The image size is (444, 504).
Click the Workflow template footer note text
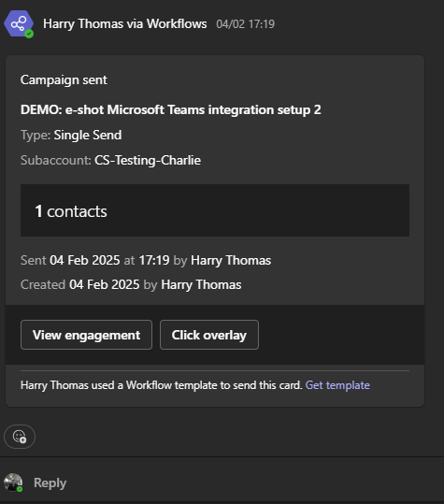point(162,385)
